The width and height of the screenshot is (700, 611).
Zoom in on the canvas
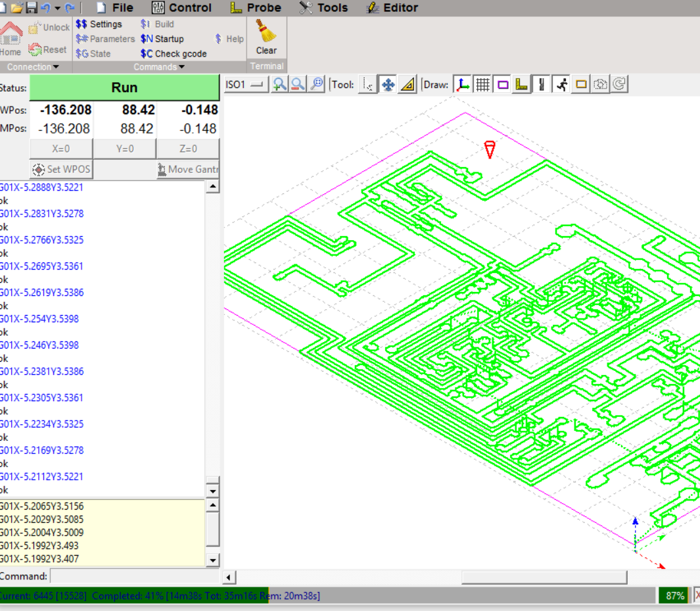280,84
